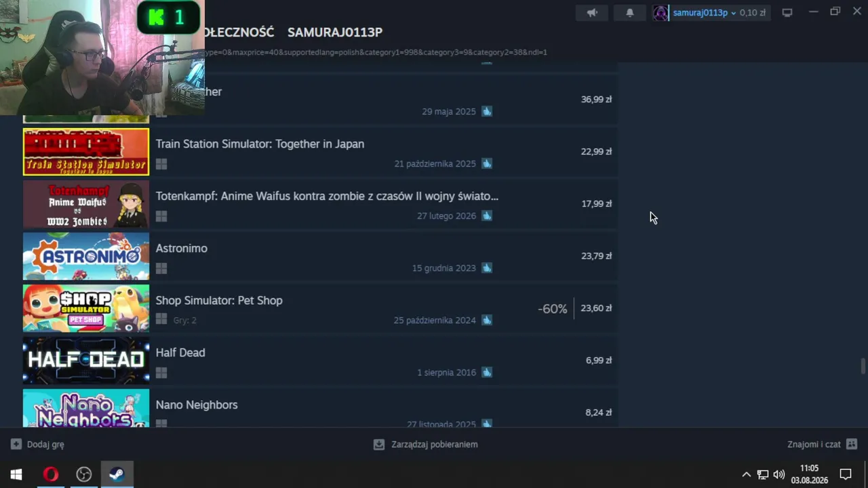Open the Steam announcements megaphone icon

(592, 13)
